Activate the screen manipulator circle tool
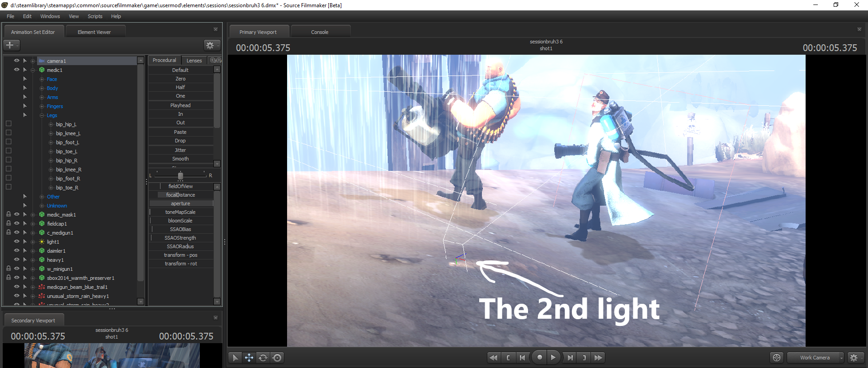This screenshot has width=868, height=368. point(277,358)
